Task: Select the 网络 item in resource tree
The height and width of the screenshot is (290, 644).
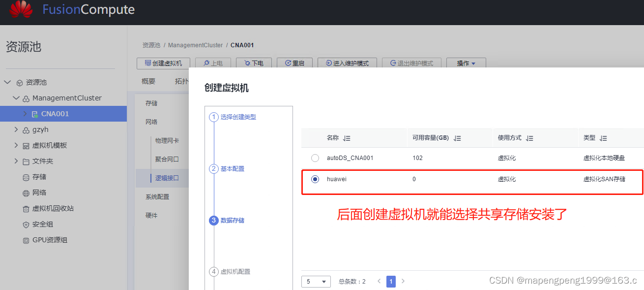Action: (x=39, y=193)
